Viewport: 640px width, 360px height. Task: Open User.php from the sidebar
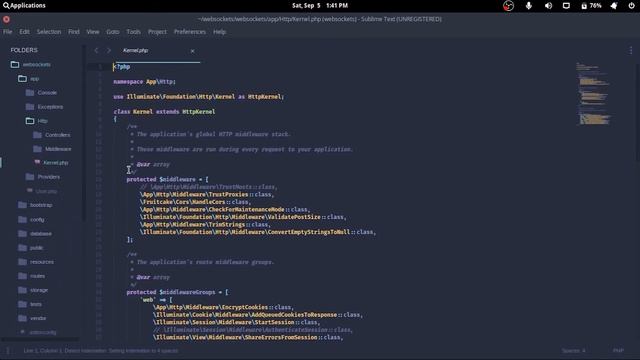[46, 191]
